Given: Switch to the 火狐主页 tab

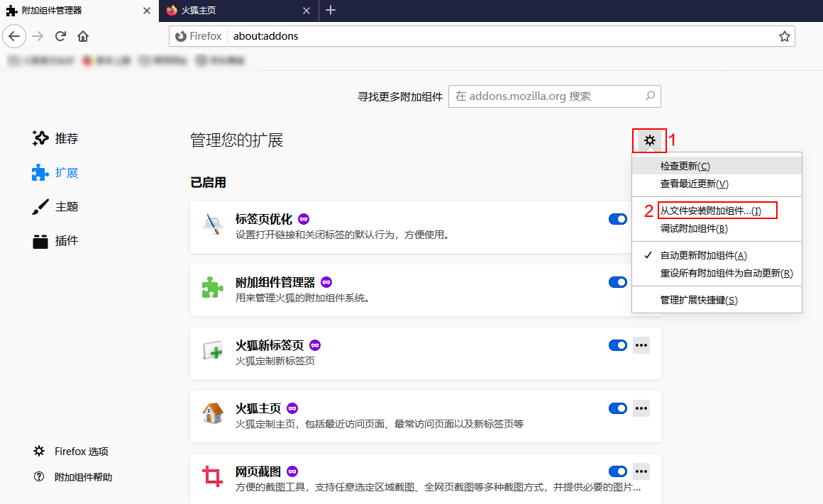Looking at the screenshot, I should (239, 11).
